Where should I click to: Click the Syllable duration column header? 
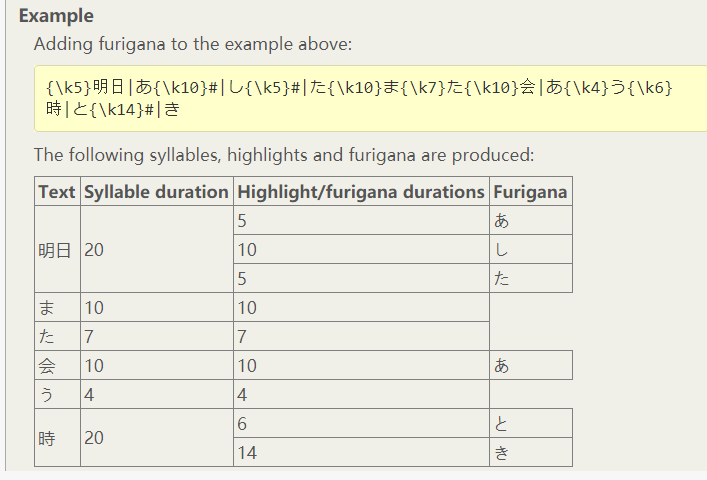tap(156, 192)
